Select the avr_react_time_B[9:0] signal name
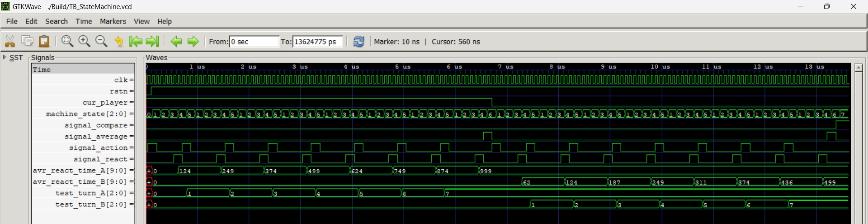The width and height of the screenshot is (868, 224). coord(83,182)
